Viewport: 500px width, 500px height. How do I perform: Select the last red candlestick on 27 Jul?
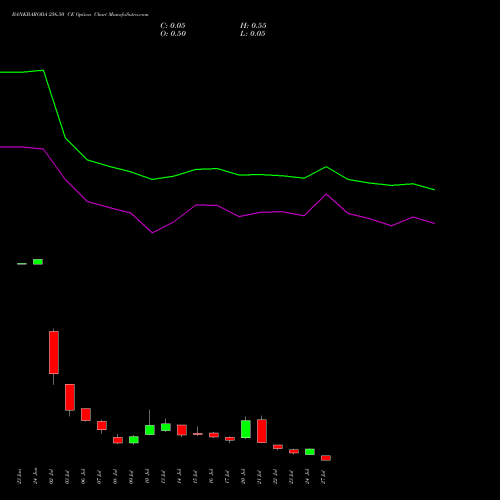(x=326, y=458)
